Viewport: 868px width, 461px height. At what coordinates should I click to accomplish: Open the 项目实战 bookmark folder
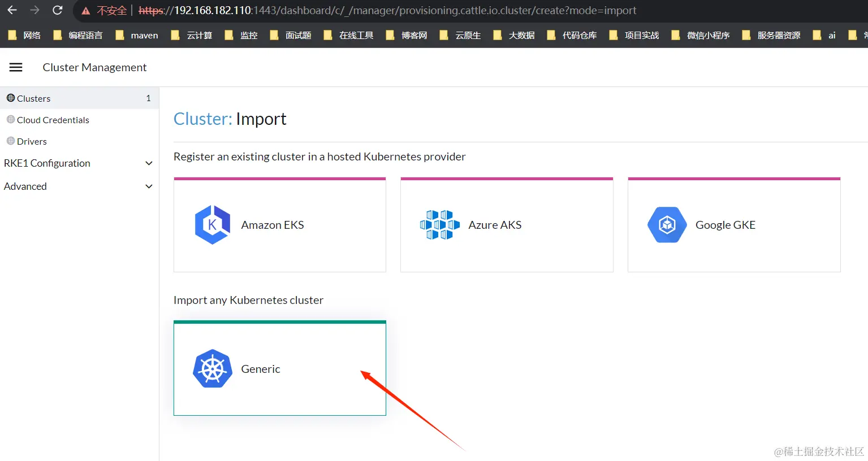click(634, 35)
